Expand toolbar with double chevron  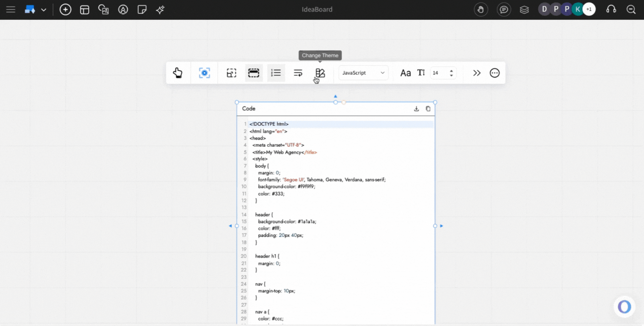click(477, 73)
